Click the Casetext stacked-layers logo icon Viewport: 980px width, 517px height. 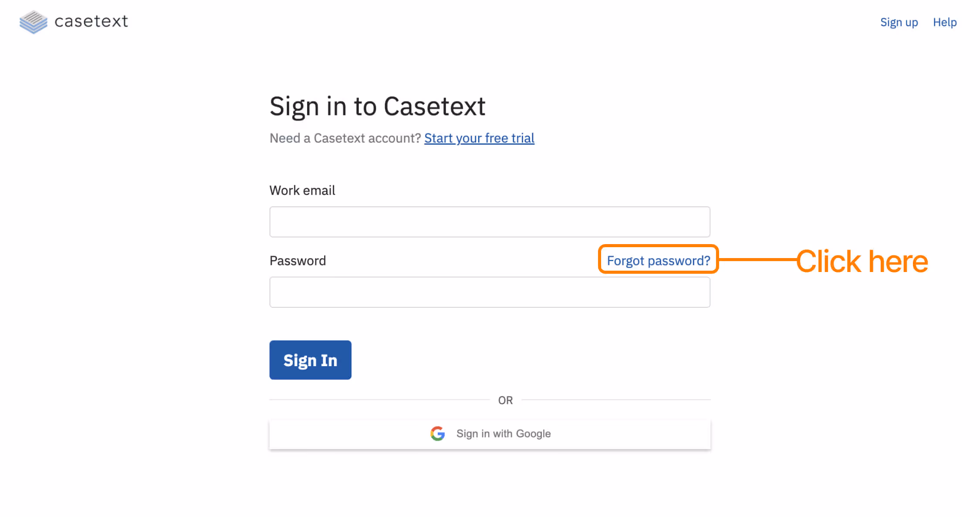coord(33,22)
